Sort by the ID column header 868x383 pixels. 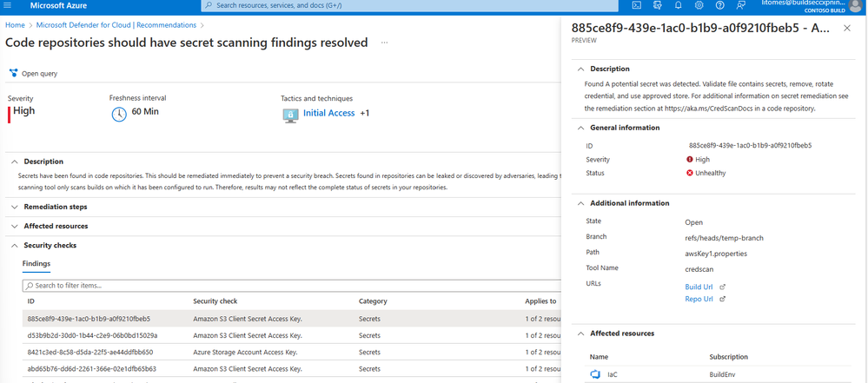point(31,301)
